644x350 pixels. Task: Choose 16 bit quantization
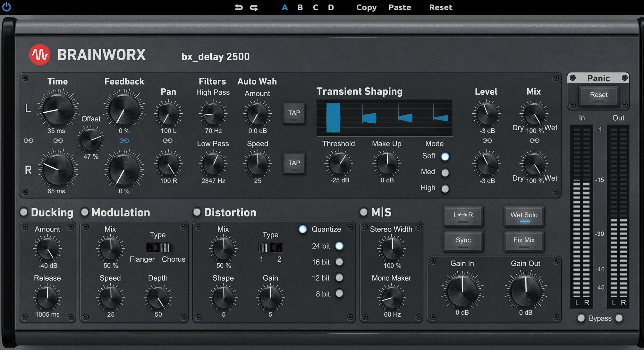coord(339,262)
